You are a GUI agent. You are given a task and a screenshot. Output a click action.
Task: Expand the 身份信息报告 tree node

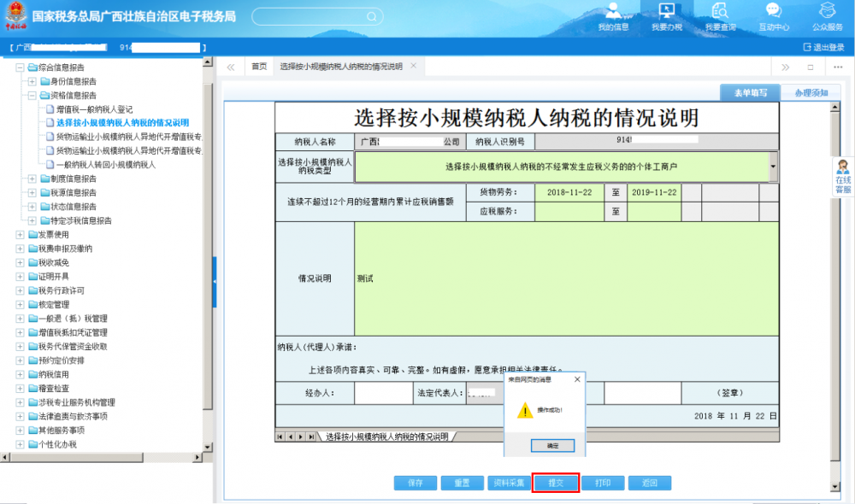coord(32,81)
